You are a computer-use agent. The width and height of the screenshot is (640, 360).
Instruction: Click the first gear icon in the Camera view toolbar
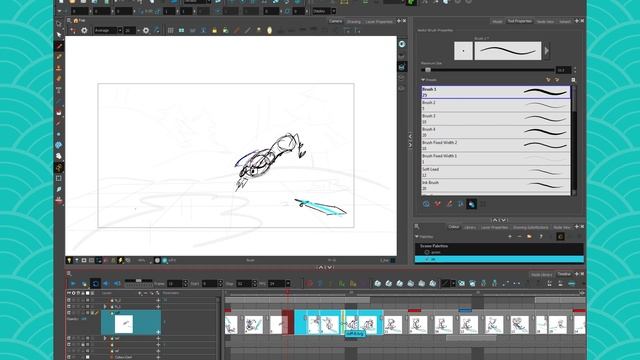(84, 30)
